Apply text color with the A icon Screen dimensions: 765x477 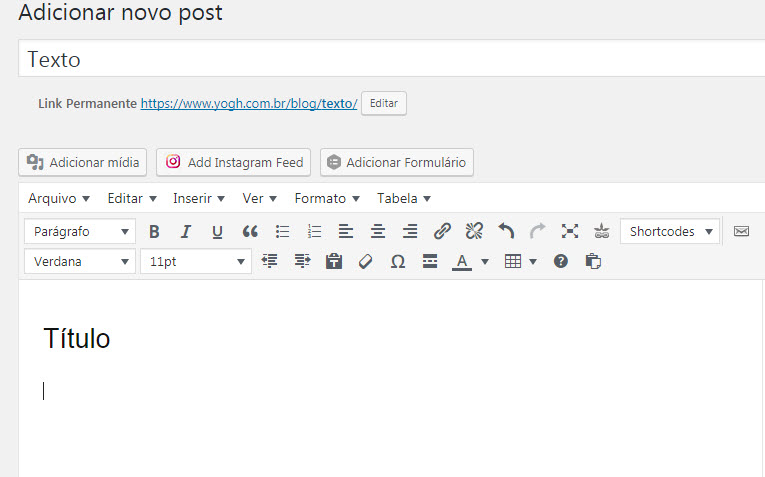click(x=462, y=261)
